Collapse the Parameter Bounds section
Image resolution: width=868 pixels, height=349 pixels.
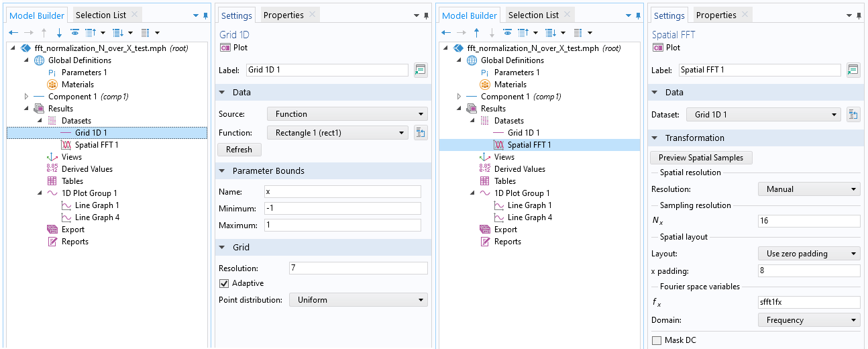[x=223, y=171]
